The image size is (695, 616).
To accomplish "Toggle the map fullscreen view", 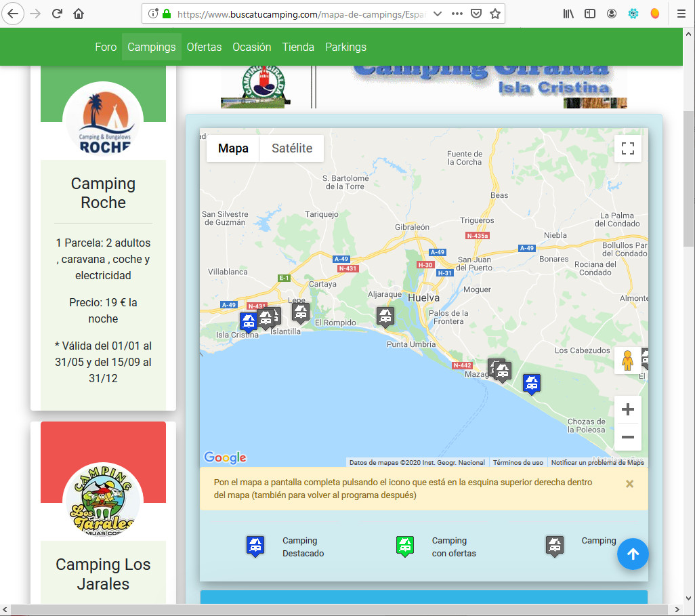I will pos(628,148).
